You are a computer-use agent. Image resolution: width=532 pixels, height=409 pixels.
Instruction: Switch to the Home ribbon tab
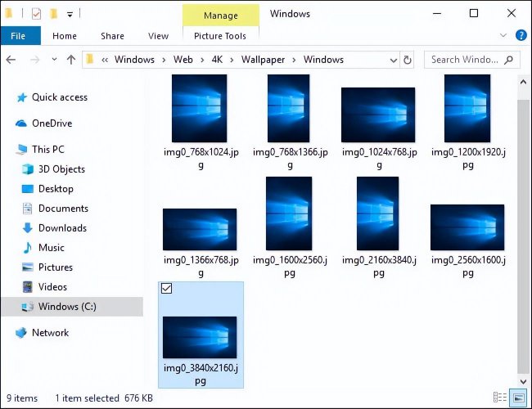coord(65,36)
